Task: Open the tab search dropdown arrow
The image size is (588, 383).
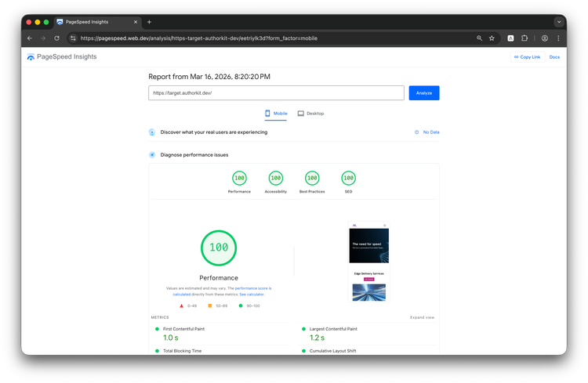Action: pyautogui.click(x=559, y=22)
